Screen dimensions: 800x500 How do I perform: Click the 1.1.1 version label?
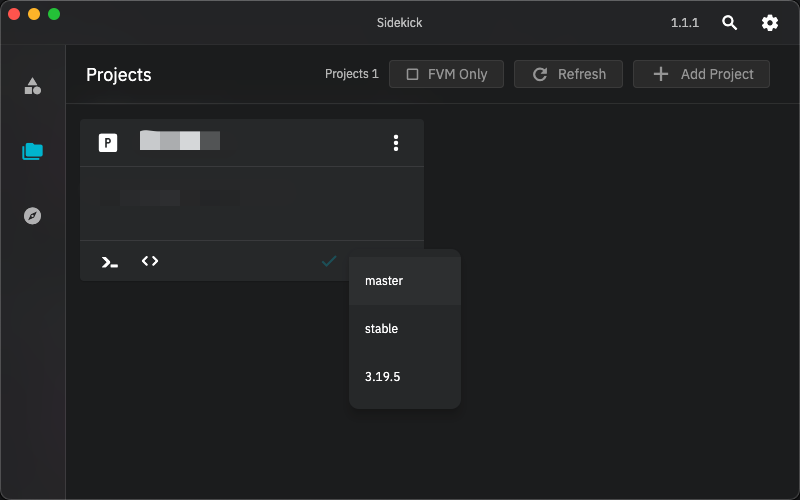point(685,23)
